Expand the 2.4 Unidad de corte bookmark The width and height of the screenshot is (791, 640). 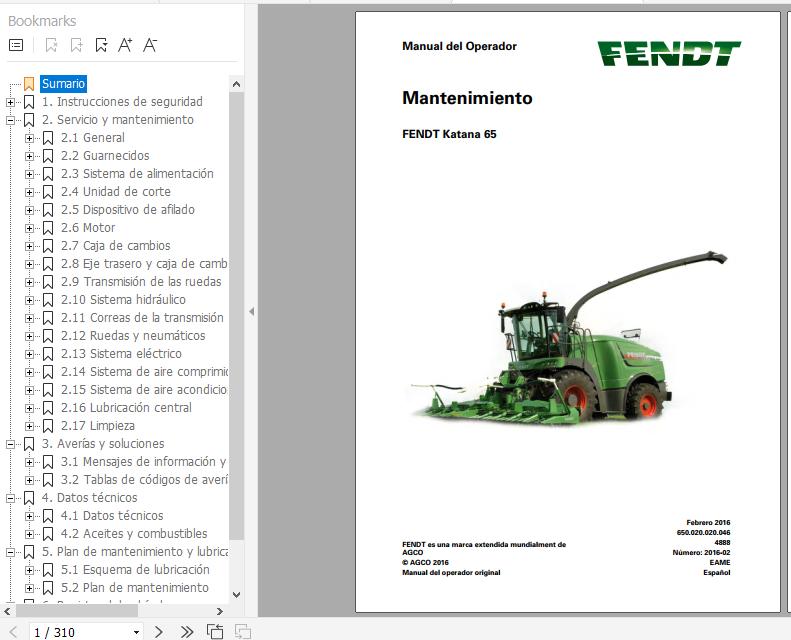click(x=29, y=192)
